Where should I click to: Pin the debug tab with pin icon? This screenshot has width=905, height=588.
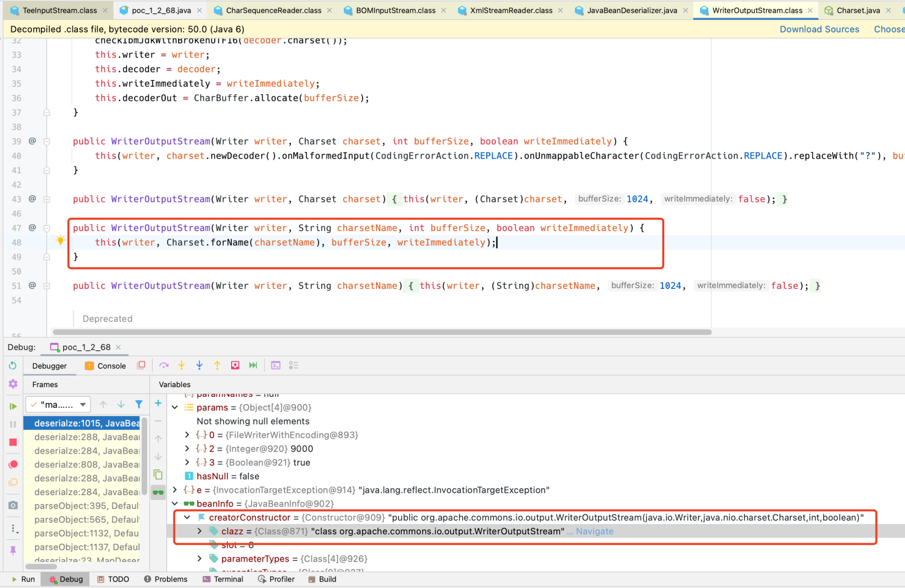(13, 551)
